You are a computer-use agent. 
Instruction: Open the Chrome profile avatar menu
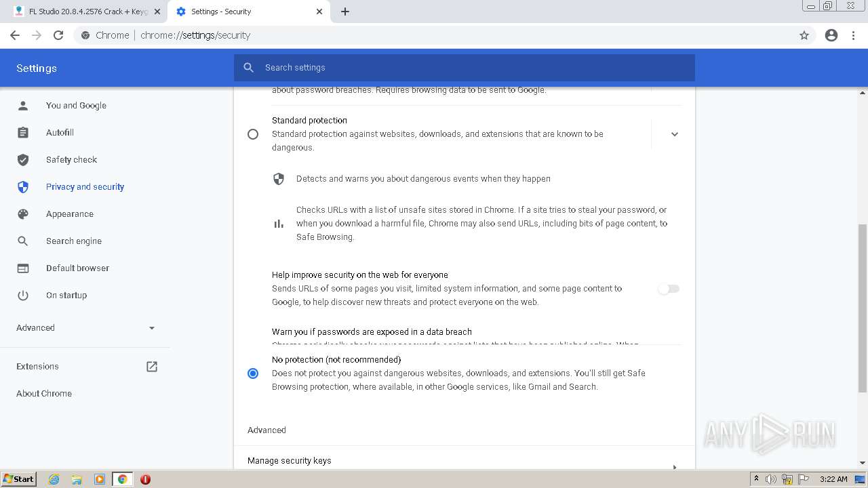[x=831, y=35]
